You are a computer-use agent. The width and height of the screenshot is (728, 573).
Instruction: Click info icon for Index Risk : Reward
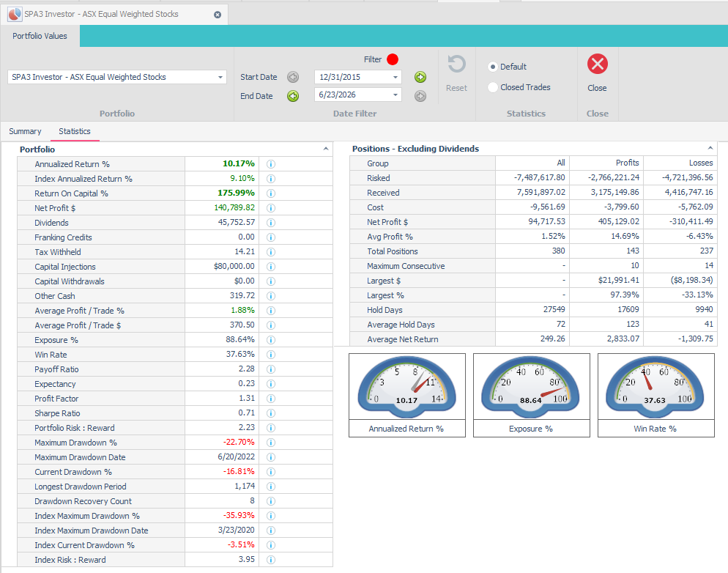point(271,560)
